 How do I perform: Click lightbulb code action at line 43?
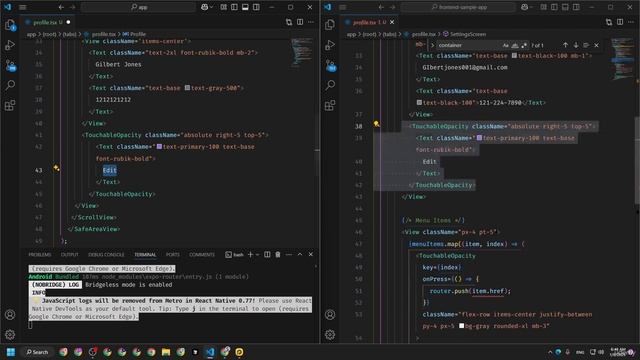(x=56, y=168)
